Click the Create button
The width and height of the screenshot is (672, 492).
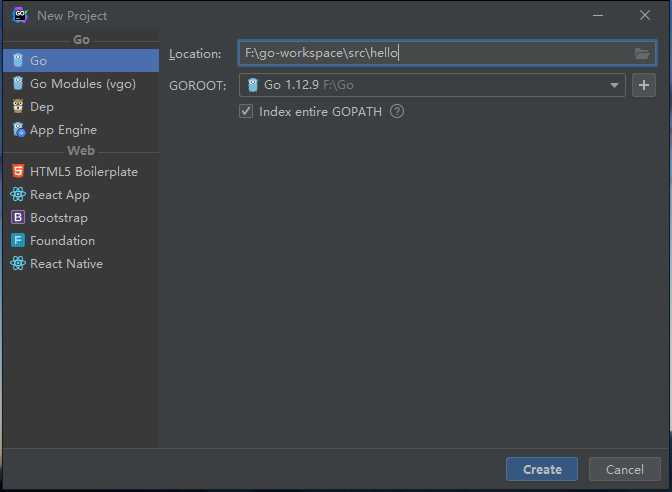point(542,469)
